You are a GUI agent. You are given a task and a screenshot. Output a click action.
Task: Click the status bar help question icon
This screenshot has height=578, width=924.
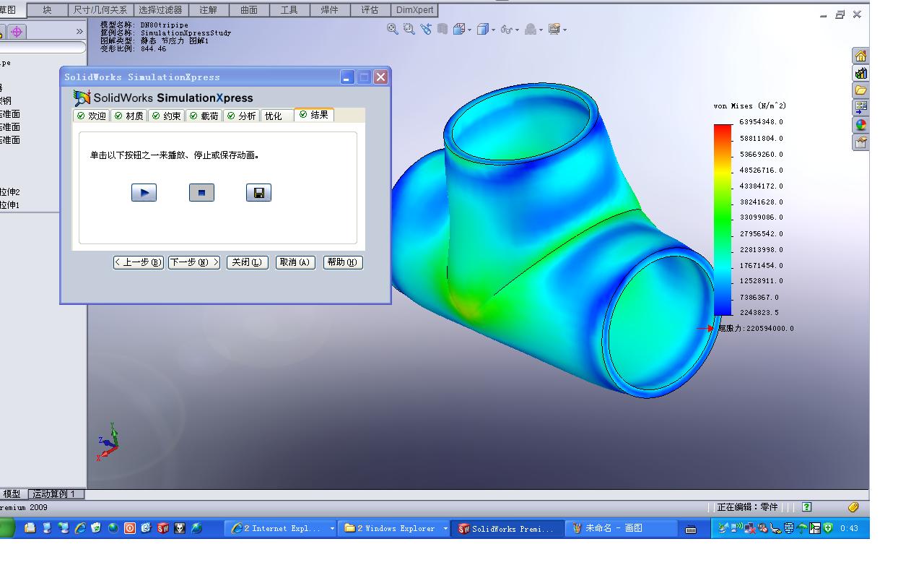807,507
